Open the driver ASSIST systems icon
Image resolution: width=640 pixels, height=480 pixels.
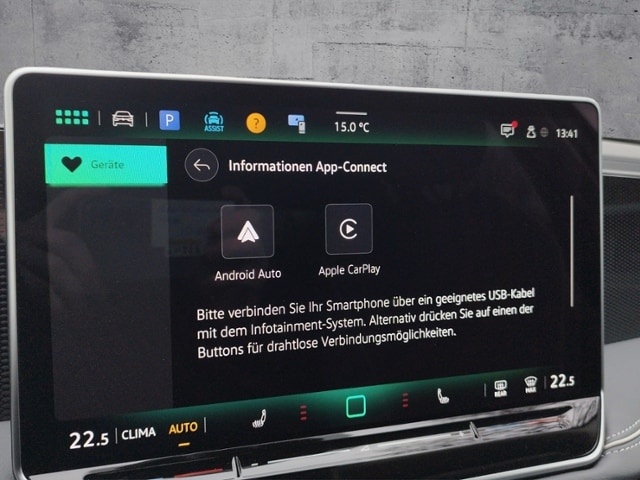[213, 121]
